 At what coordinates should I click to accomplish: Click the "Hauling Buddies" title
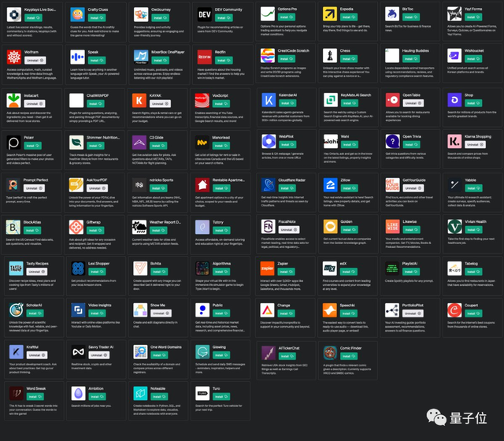tap(415, 50)
